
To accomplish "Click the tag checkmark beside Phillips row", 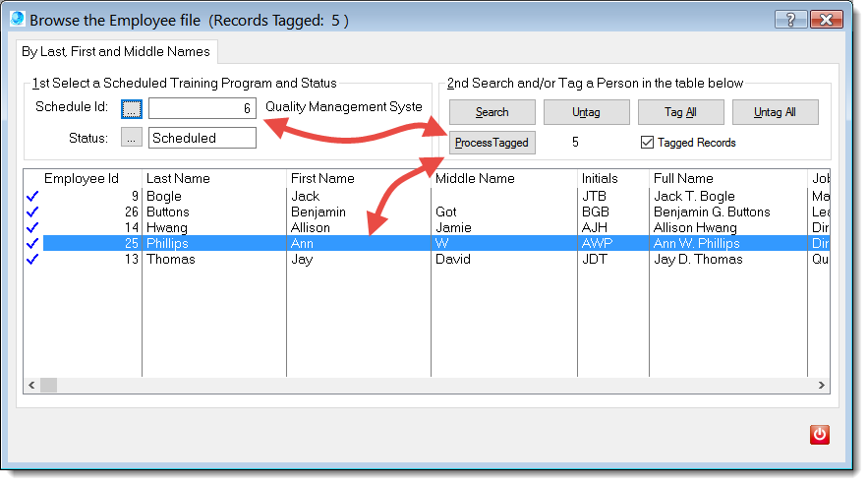I will tap(32, 244).
